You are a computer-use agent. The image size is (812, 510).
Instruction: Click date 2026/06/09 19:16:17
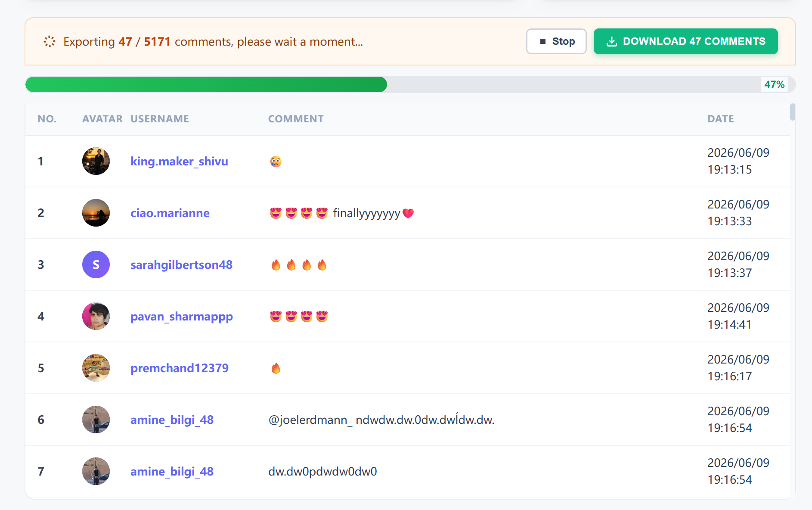[x=738, y=368]
